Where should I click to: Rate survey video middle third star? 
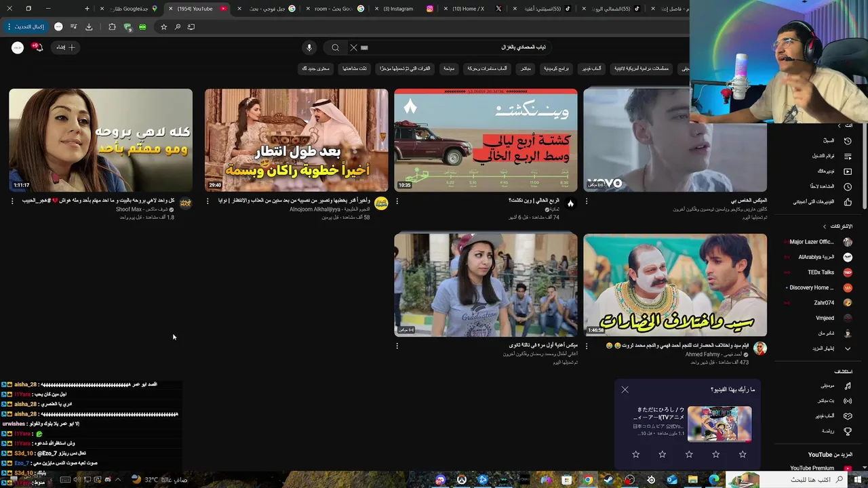coord(689,454)
